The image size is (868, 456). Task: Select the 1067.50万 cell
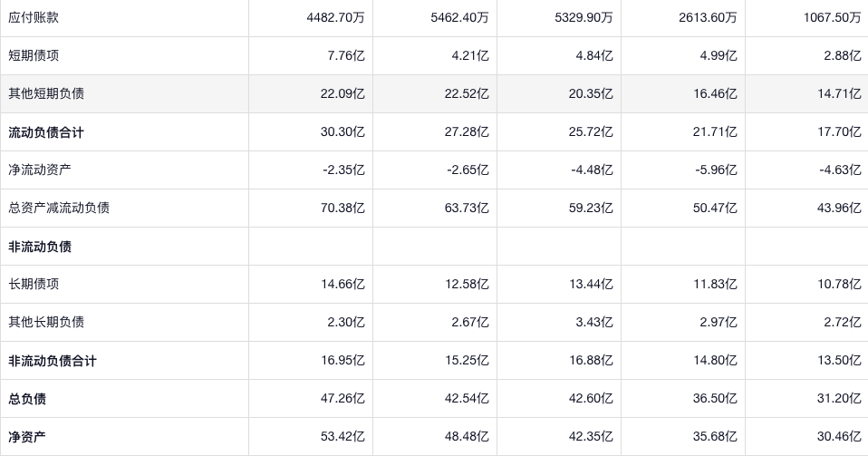pos(832,17)
